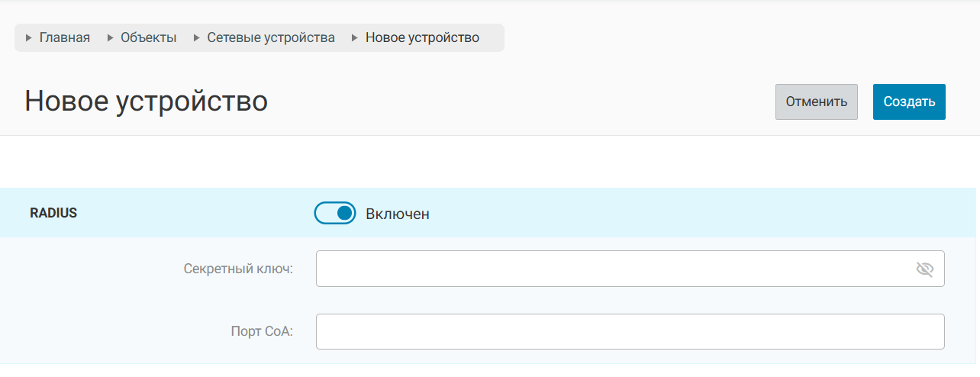Focus the 'Секретный ключ' input field
Viewport: 980px width, 377px height.
point(611,269)
